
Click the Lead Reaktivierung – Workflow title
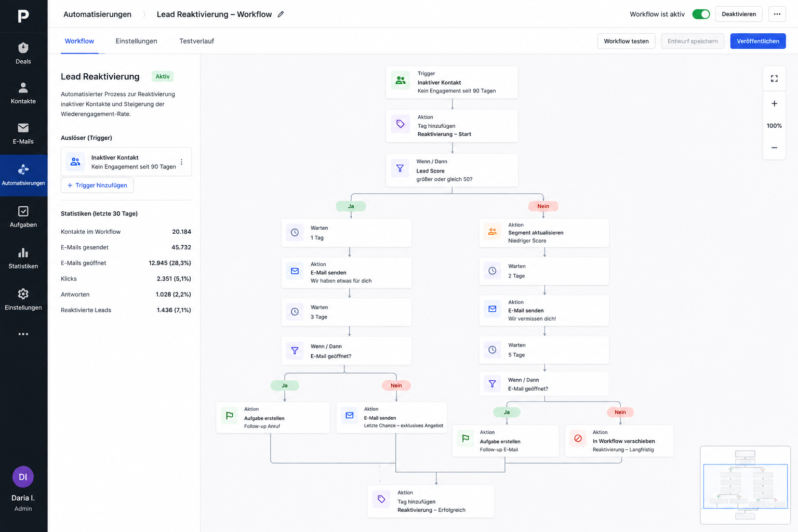pyautogui.click(x=214, y=15)
